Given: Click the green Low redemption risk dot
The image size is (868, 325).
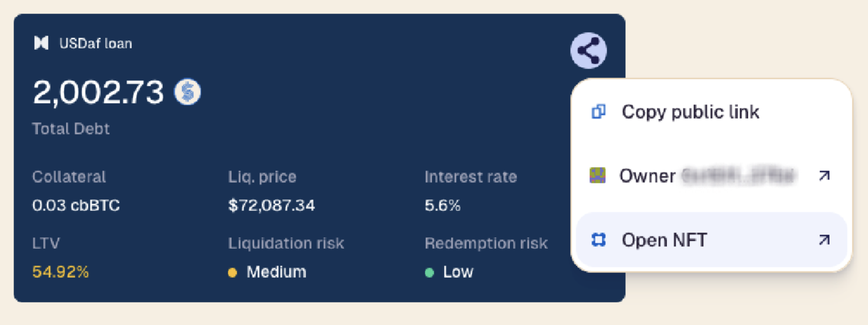Looking at the screenshot, I should (429, 273).
